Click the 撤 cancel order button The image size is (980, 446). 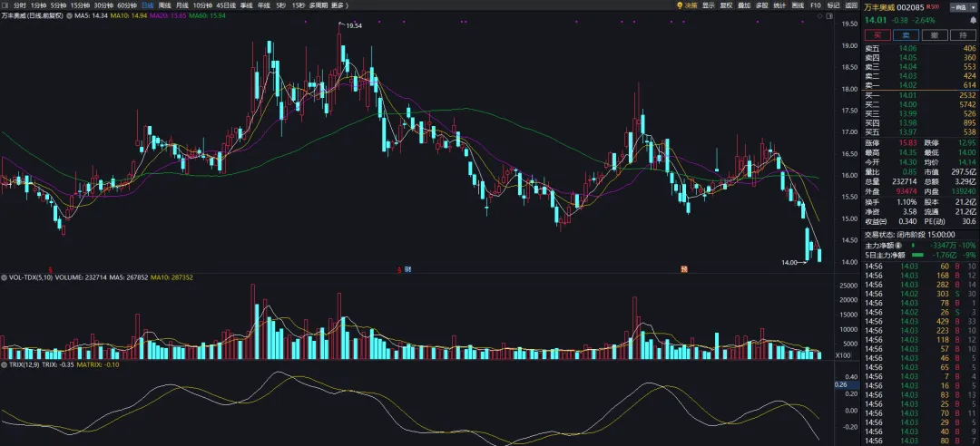tap(935, 35)
